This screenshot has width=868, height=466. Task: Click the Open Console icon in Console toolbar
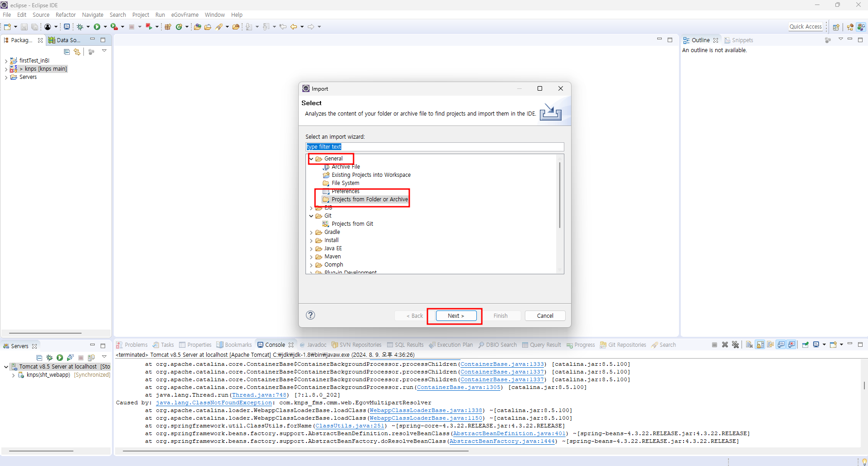point(833,345)
